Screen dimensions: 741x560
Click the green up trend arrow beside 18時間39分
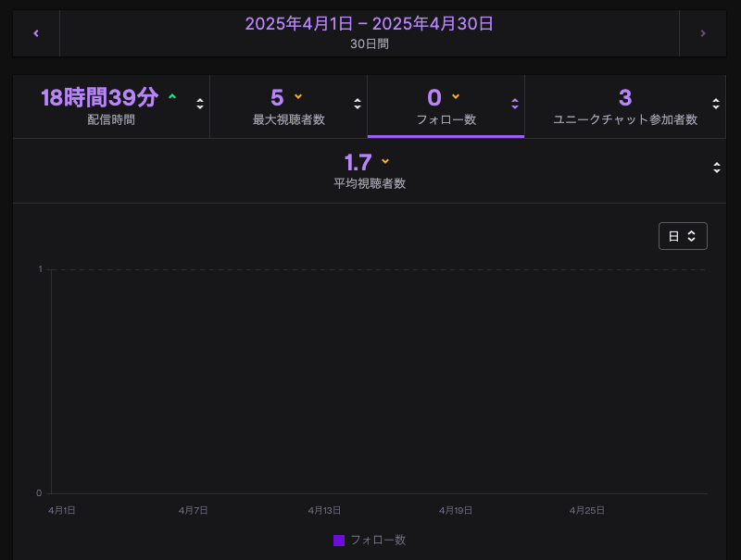pos(171,96)
